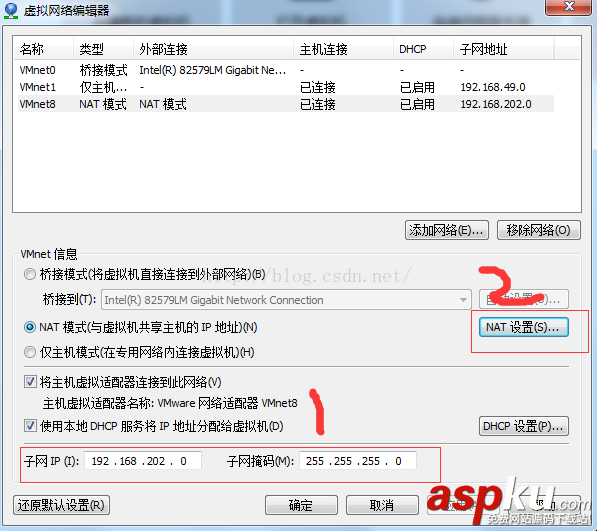This screenshot has width=597, height=531.
Task: Toggle use local DHCP service checkbox
Action: tap(30, 426)
